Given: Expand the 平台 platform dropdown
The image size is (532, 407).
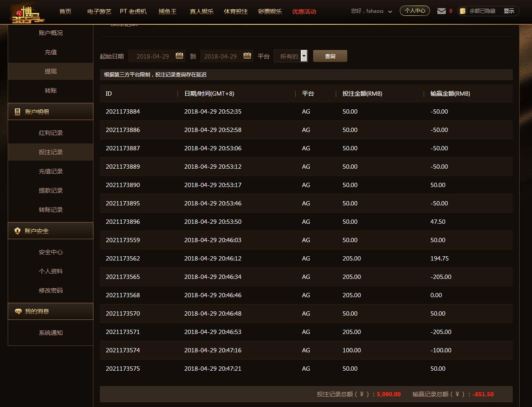Looking at the screenshot, I should click(304, 56).
